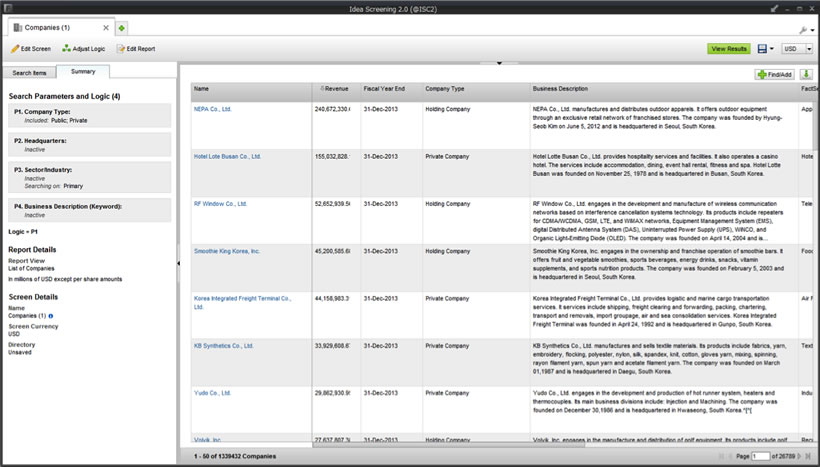Click the info icon beside Companies (1)

(51, 316)
